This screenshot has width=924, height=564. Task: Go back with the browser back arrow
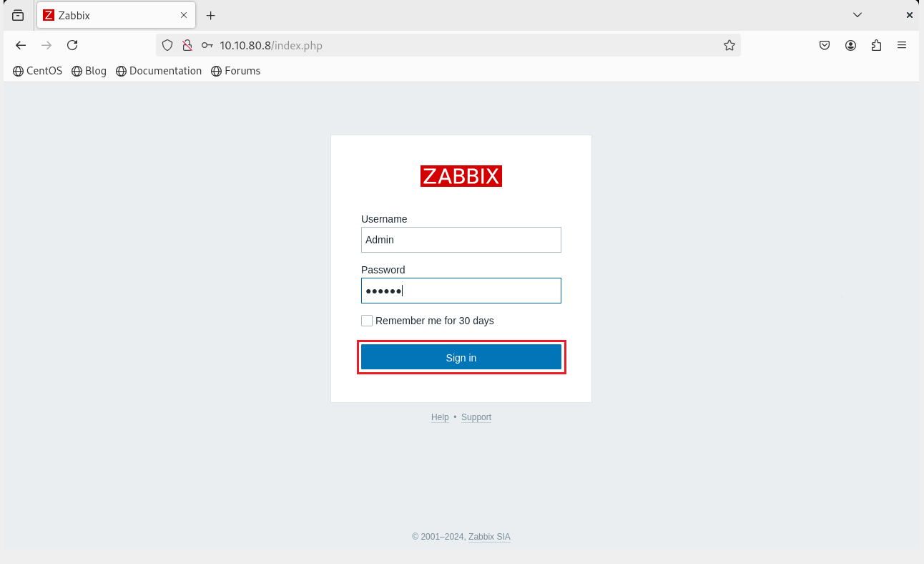[21, 45]
